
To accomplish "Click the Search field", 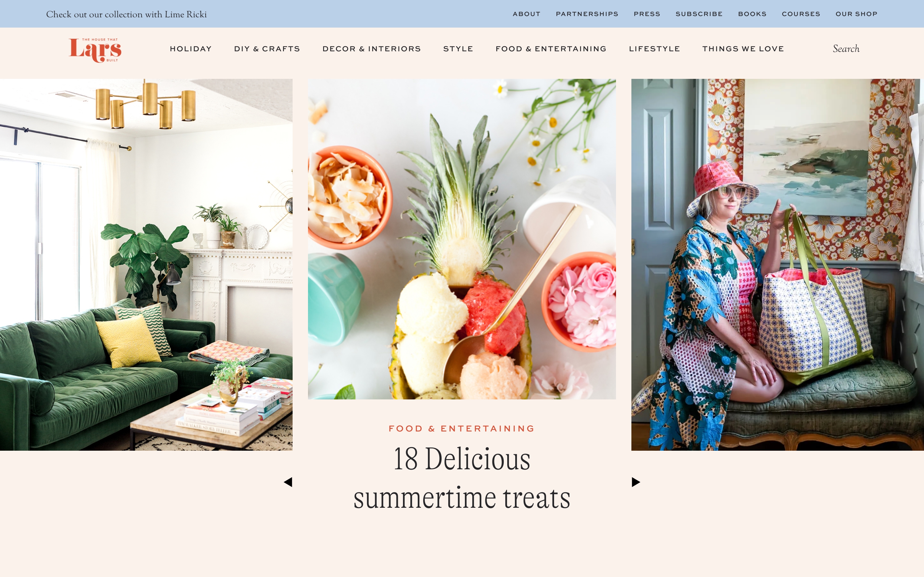I will (x=846, y=49).
